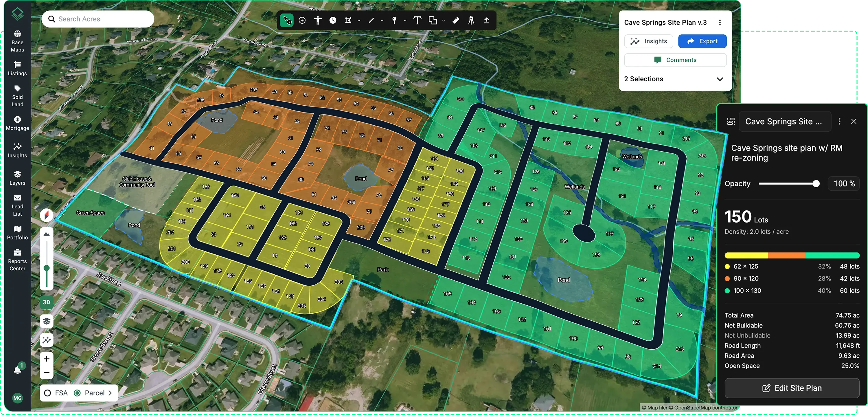Click the clock drive-time tool
868x415 pixels.
332,20
